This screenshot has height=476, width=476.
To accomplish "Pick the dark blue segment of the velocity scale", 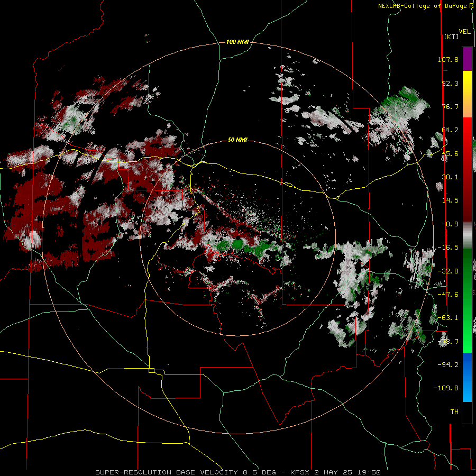I will click(467, 364).
